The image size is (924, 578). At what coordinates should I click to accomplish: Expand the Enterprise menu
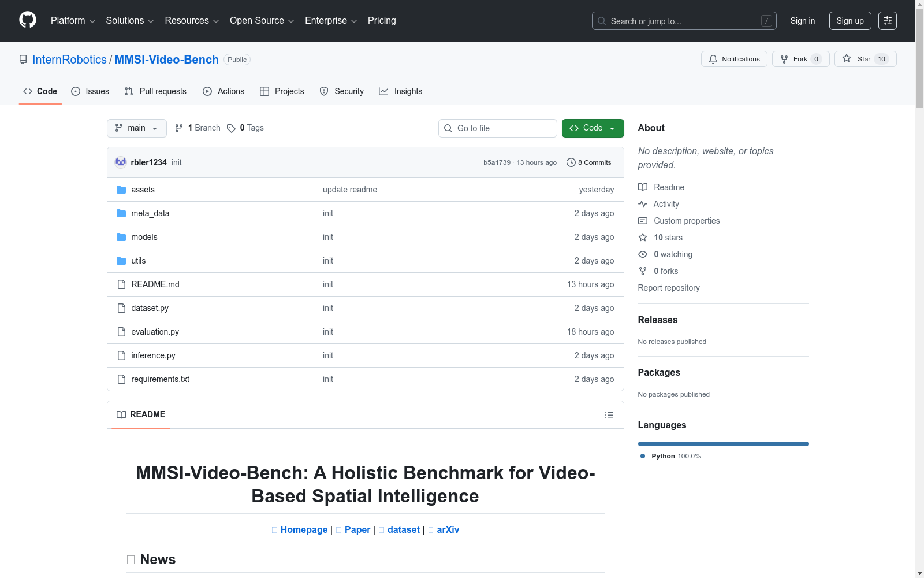coord(331,21)
